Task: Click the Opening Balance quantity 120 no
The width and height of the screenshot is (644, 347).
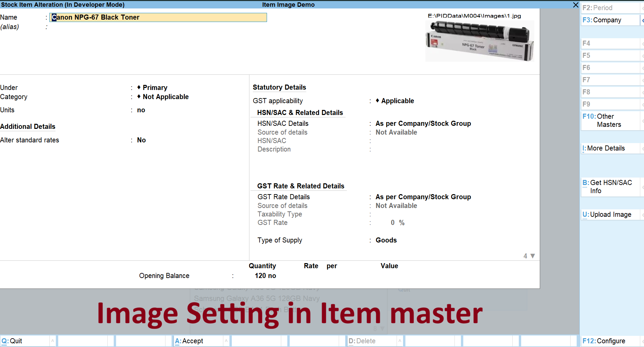Action: 265,276
